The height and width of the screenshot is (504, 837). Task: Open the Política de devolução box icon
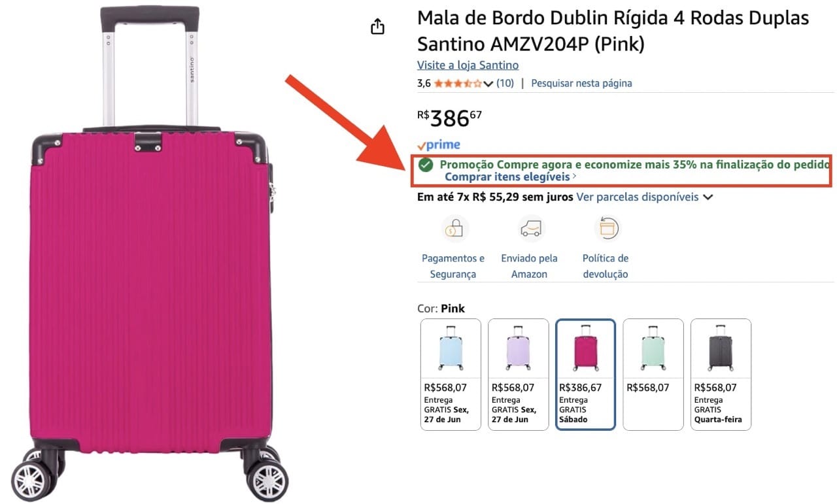pos(606,229)
